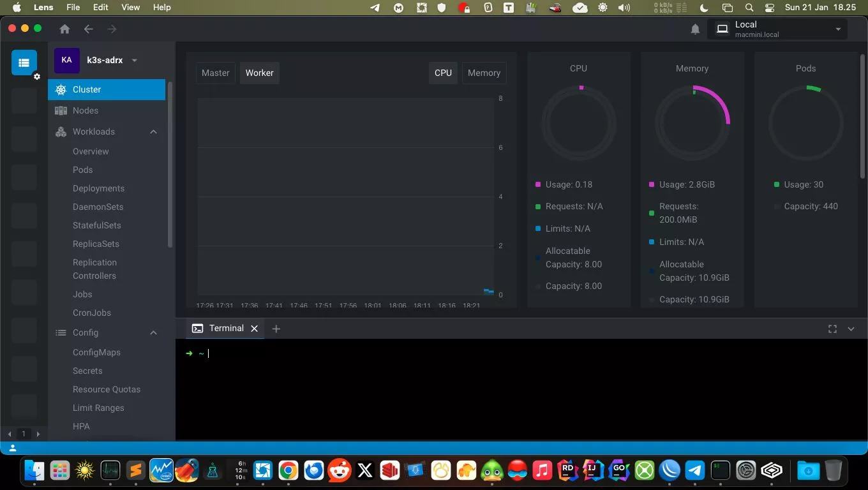This screenshot has width=868, height=490.
Task: Click the Nodes sidebar icon
Action: pyautogui.click(x=61, y=110)
